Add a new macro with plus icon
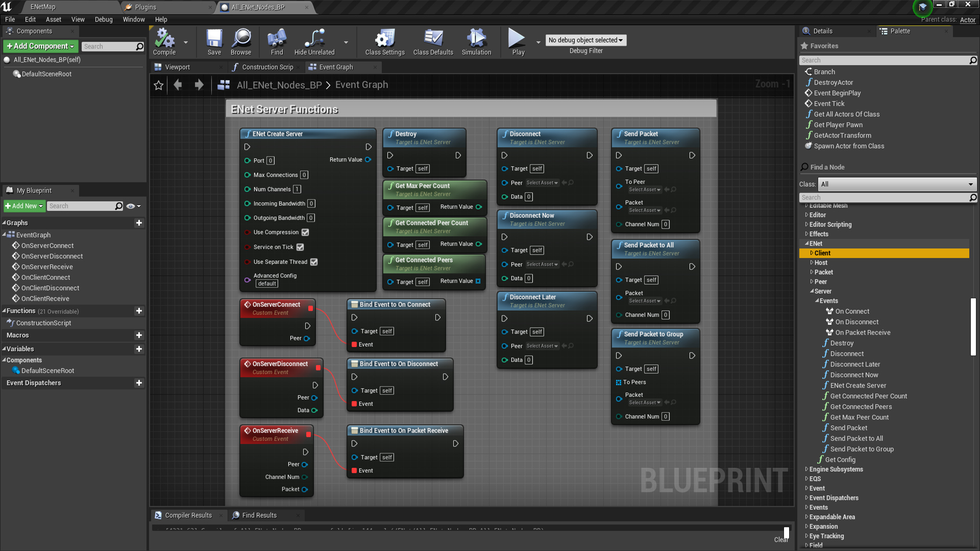The image size is (980, 551). pos(139,335)
